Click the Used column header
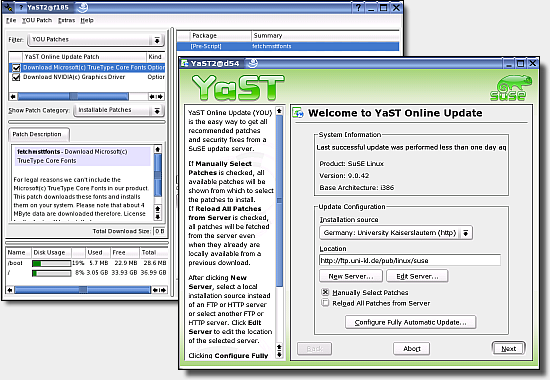Screen dimensions: 550x380 click(97, 252)
